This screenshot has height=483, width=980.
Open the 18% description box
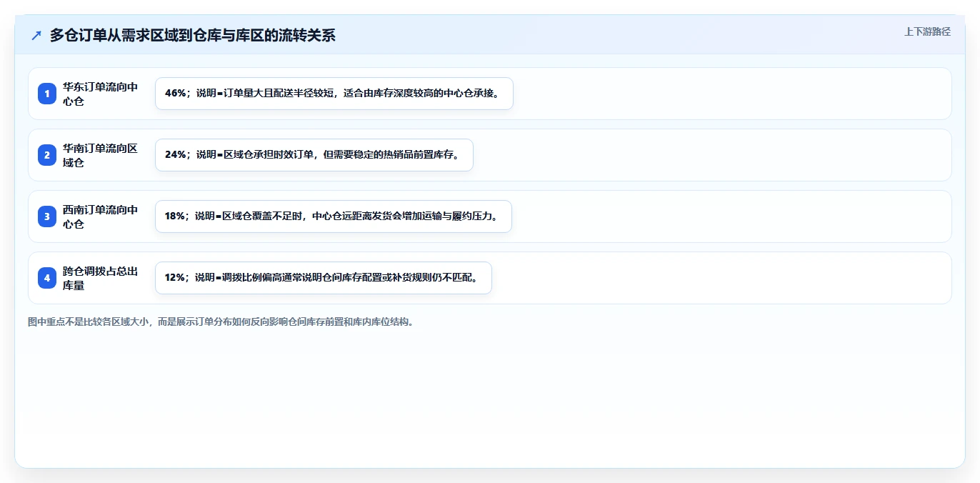(x=334, y=216)
